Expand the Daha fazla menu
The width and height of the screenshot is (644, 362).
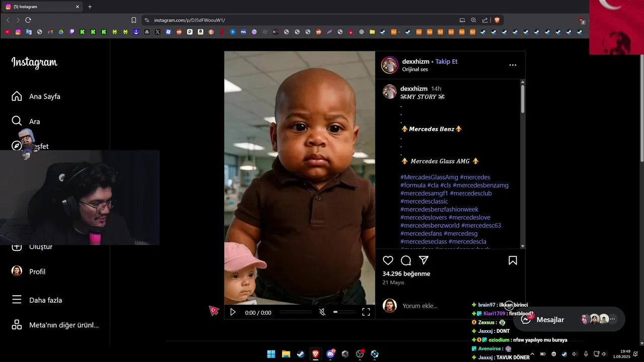pyautogui.click(x=37, y=300)
